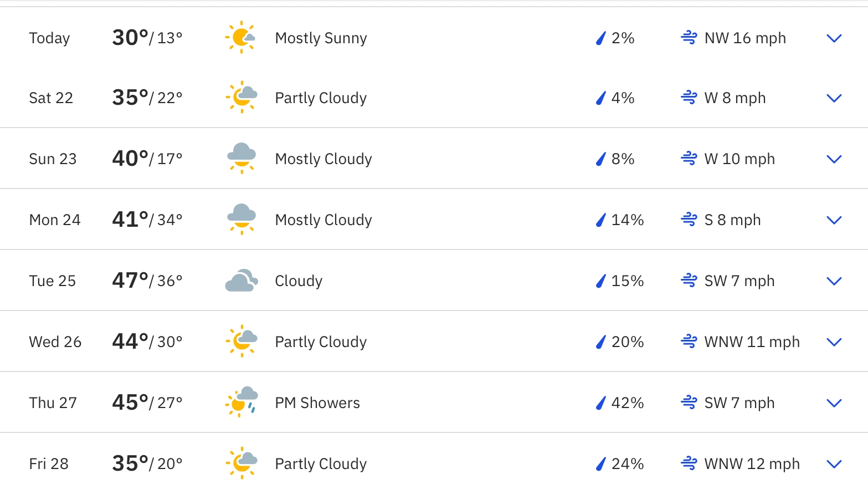Viewport: 868px width, 489px height.
Task: Expand the Wed 26 forecast chevron
Action: coord(834,342)
